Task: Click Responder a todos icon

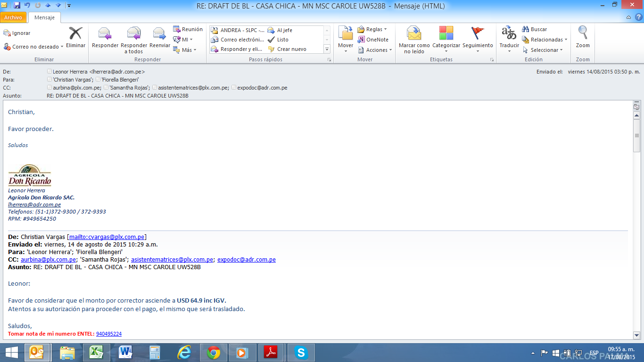Action: coord(134,34)
